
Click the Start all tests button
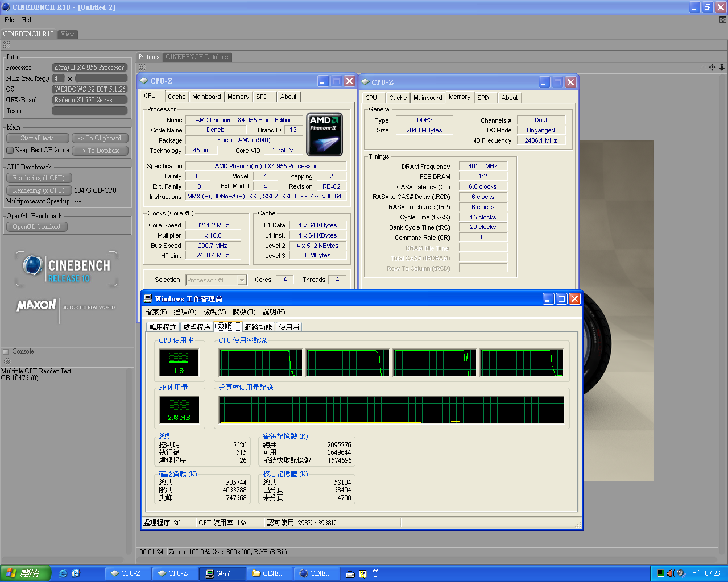point(38,138)
